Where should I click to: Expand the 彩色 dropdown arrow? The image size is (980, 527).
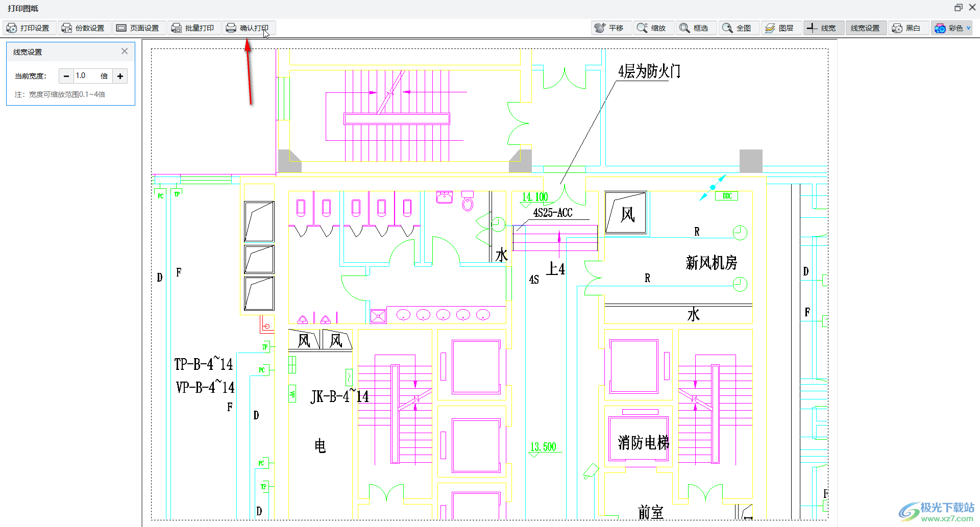point(968,28)
